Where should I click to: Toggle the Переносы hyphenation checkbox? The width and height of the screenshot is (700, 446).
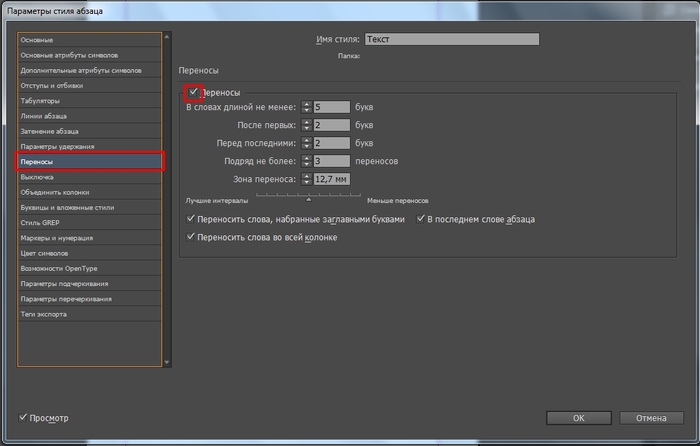pos(194,93)
